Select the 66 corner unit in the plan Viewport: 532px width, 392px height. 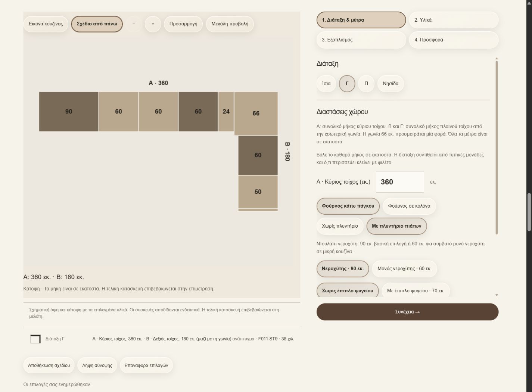256,113
